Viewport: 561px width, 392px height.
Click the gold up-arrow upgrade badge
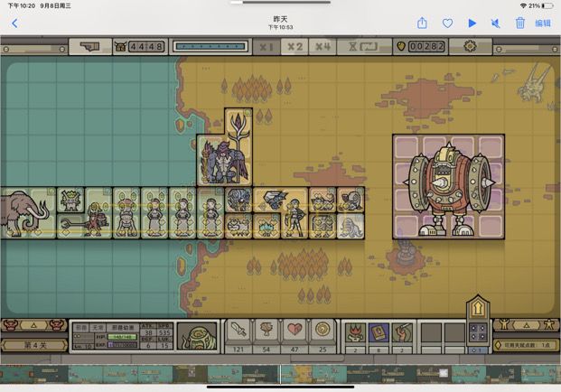(x=478, y=306)
